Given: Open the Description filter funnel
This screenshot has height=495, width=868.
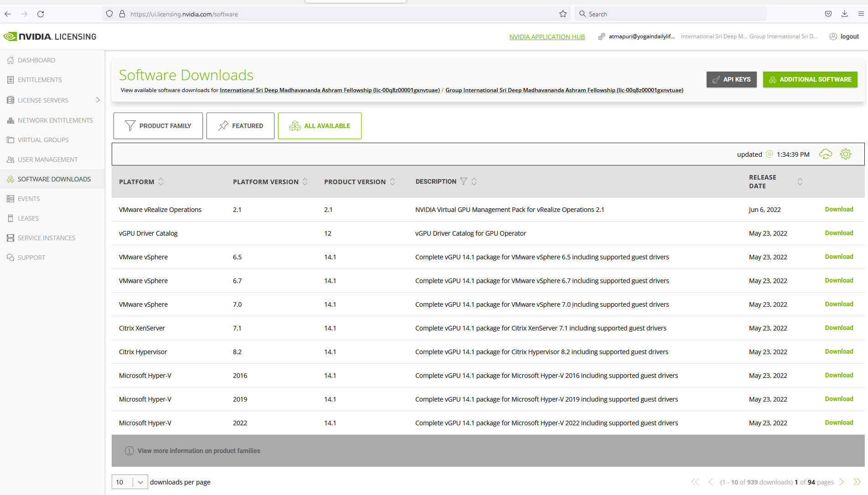Looking at the screenshot, I should [x=464, y=181].
